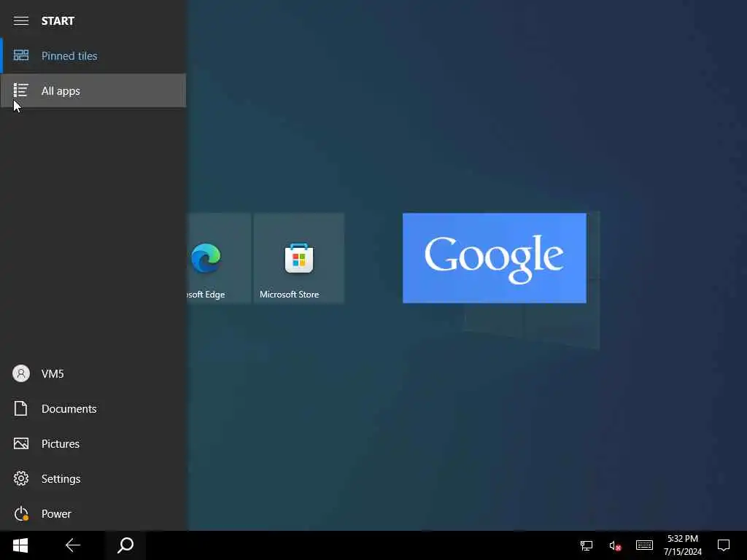The image size is (747, 560).
Task: Click the START header label
Action: coord(58,21)
